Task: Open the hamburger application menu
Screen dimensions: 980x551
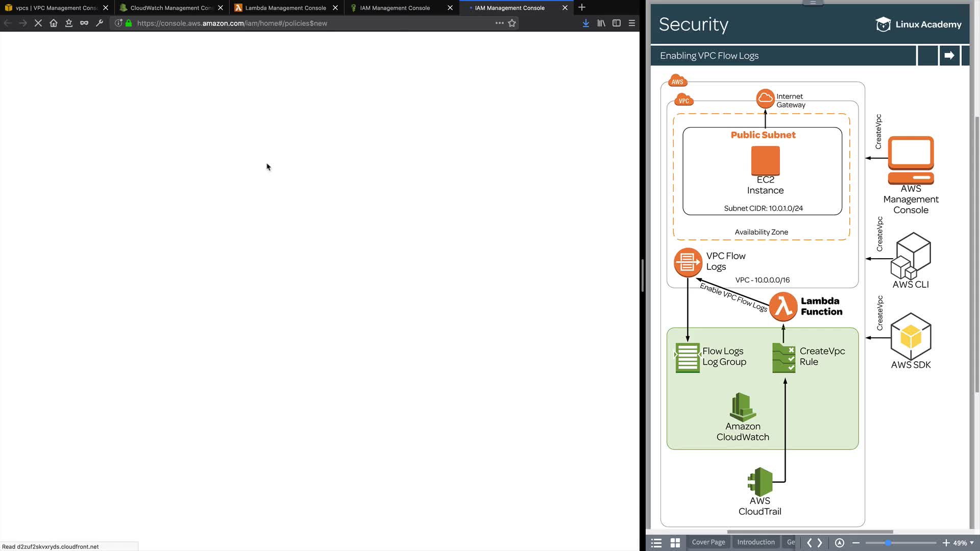Action: 632,23
